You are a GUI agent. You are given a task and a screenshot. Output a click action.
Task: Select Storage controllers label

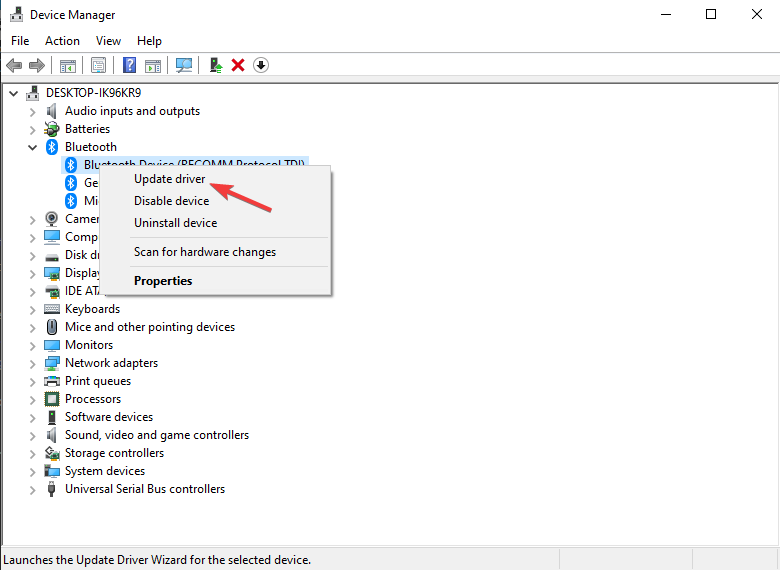click(x=114, y=453)
